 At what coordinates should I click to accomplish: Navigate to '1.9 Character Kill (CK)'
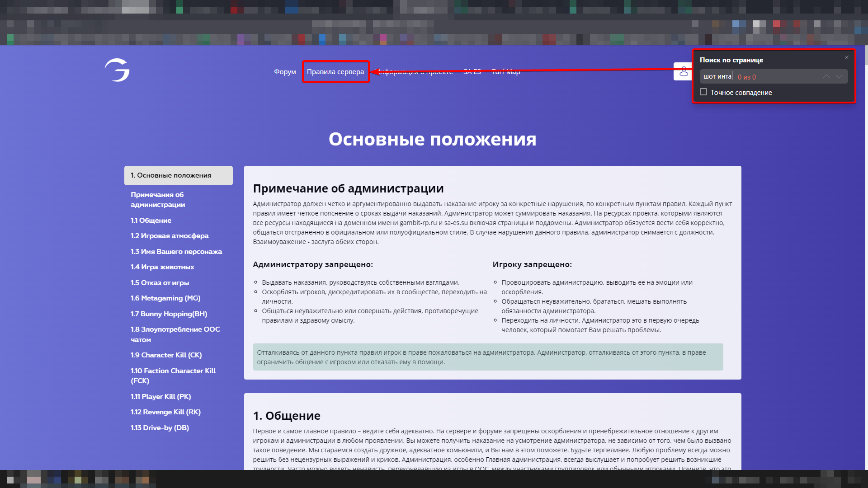pyautogui.click(x=166, y=355)
